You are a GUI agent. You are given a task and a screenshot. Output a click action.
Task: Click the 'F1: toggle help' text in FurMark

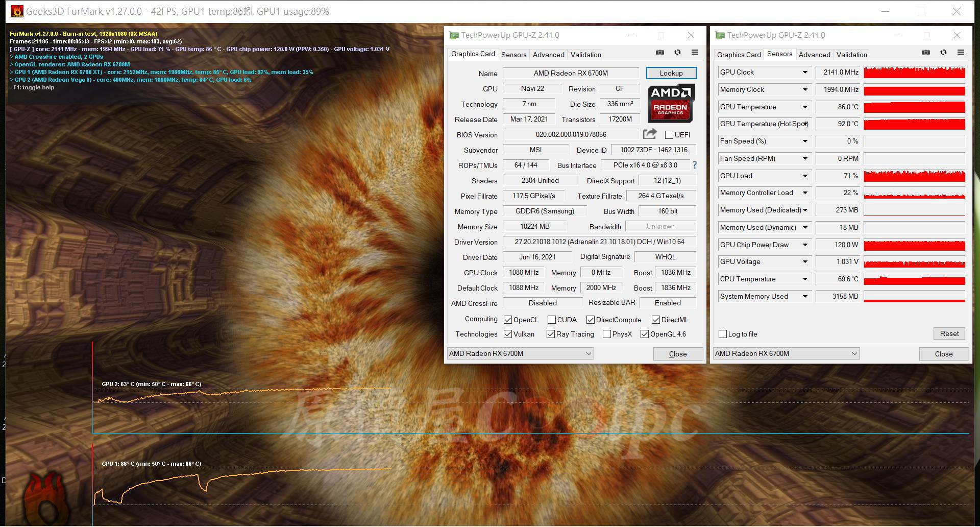coord(34,87)
